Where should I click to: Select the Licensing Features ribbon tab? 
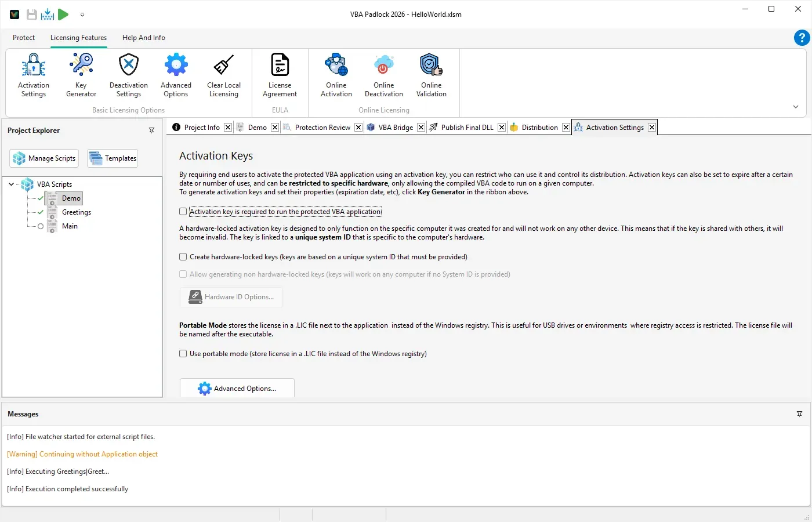point(78,38)
